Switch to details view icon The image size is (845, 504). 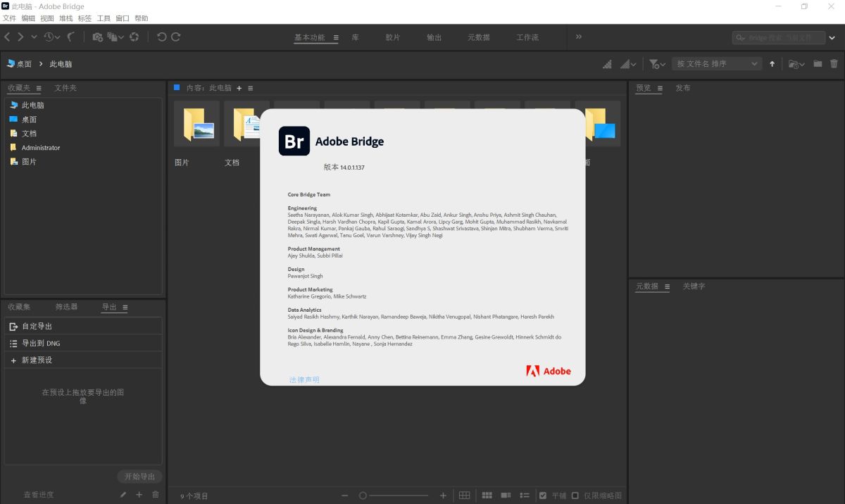click(506, 496)
